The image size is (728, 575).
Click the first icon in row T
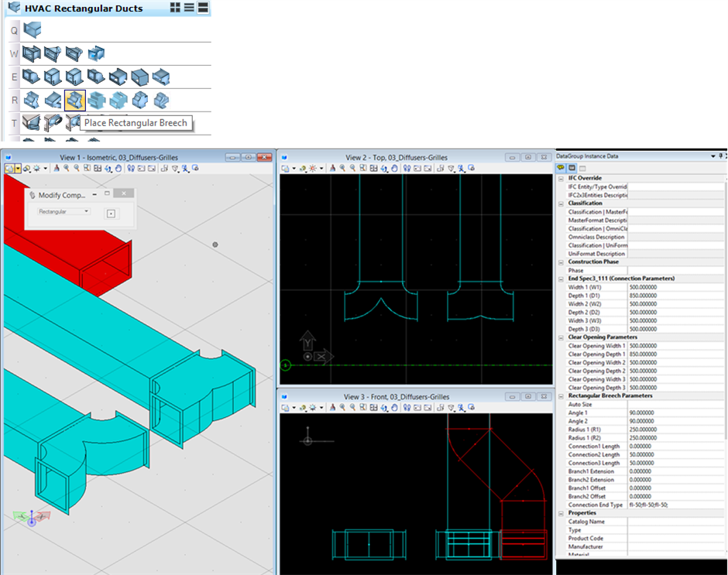[x=32, y=122]
